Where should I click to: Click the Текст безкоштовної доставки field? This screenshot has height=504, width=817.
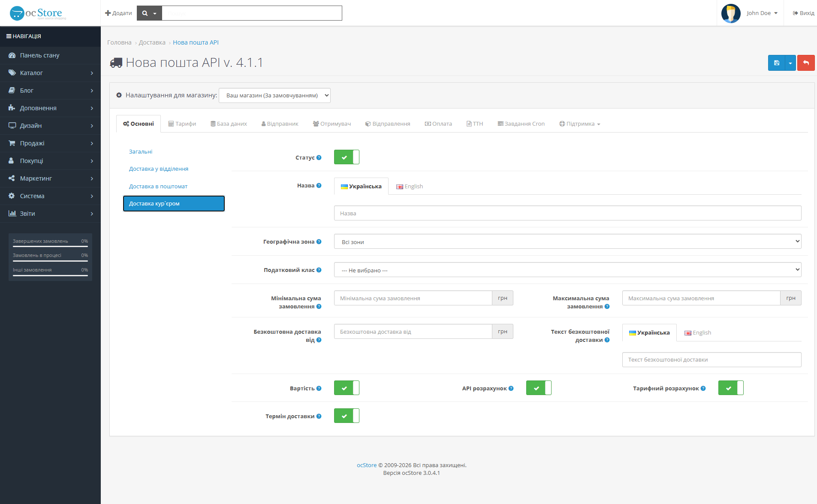coord(711,359)
